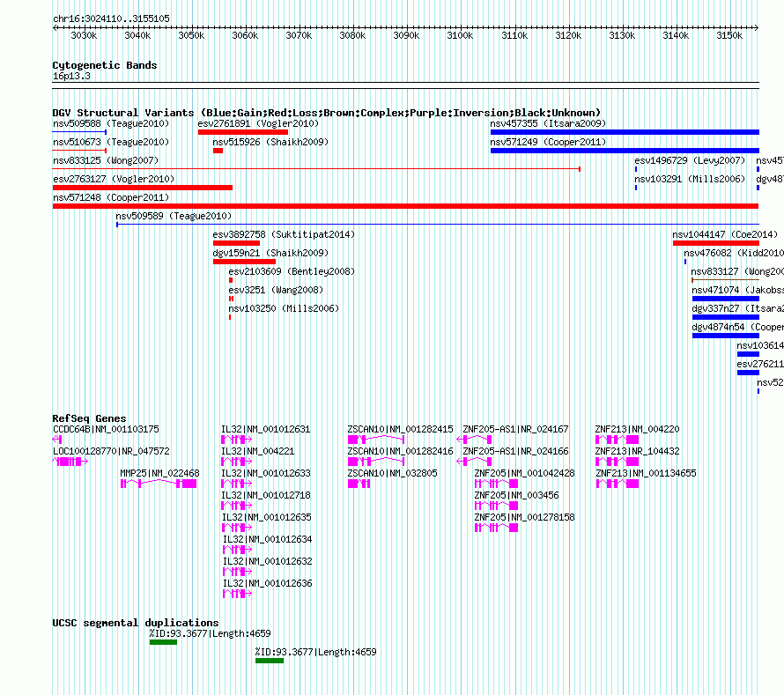Screen dimensions: 784x695
Task: Select the esv2761891 (Vogler2010) red loss bar
Action: click(243, 132)
